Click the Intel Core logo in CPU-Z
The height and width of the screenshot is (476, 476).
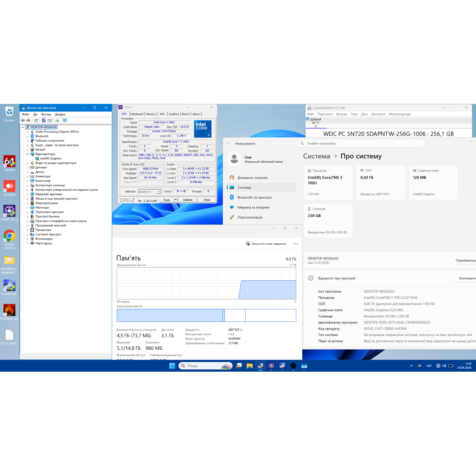(x=202, y=129)
